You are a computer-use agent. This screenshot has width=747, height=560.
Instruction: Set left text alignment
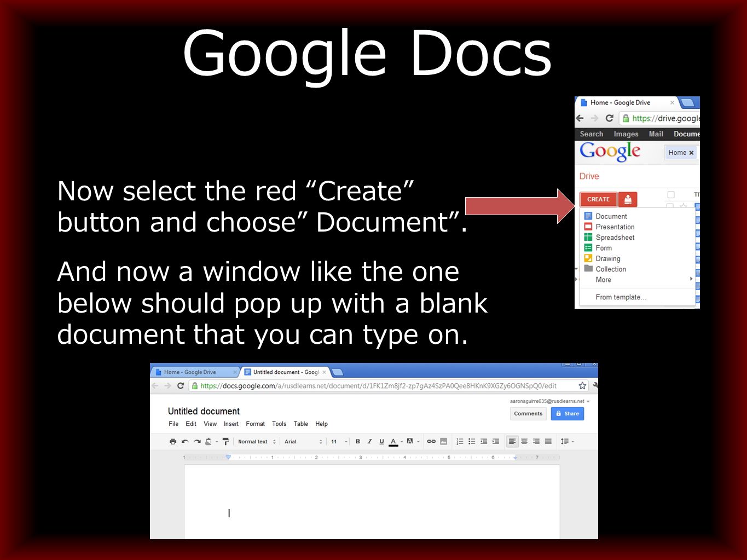[x=512, y=441]
